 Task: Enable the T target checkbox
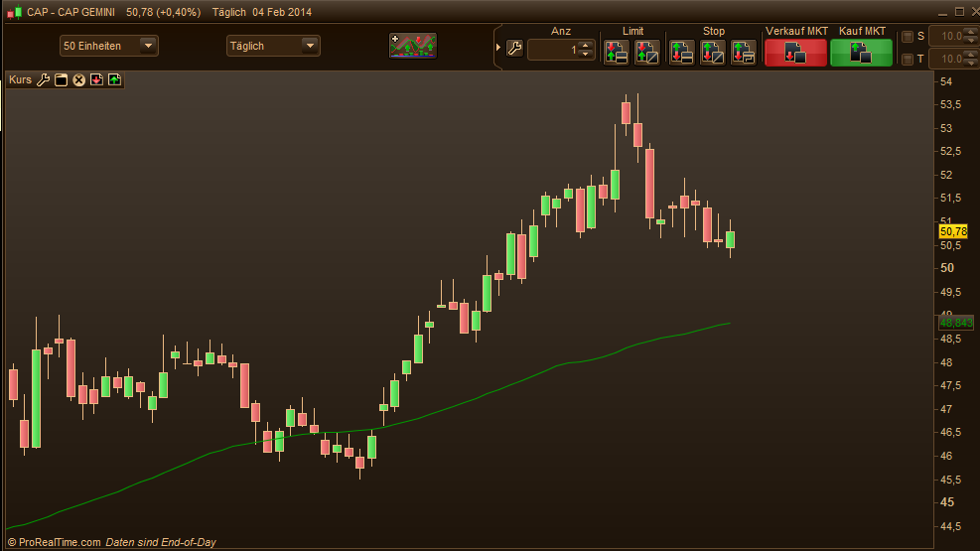pyautogui.click(x=908, y=60)
